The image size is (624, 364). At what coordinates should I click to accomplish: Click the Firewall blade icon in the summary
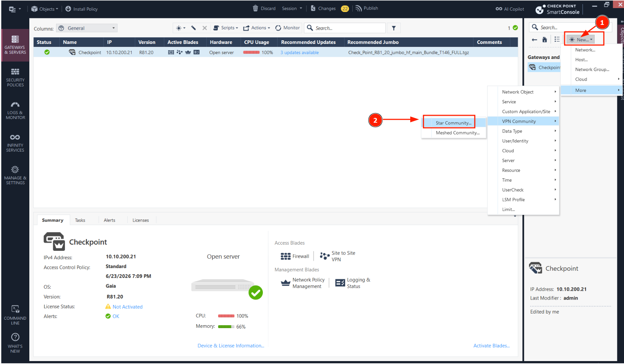click(286, 256)
